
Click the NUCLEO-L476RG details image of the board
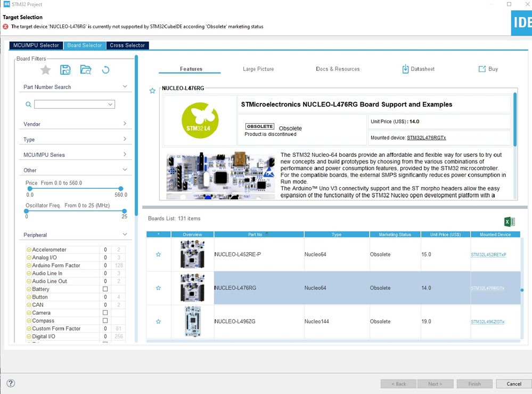pyautogui.click(x=220, y=175)
